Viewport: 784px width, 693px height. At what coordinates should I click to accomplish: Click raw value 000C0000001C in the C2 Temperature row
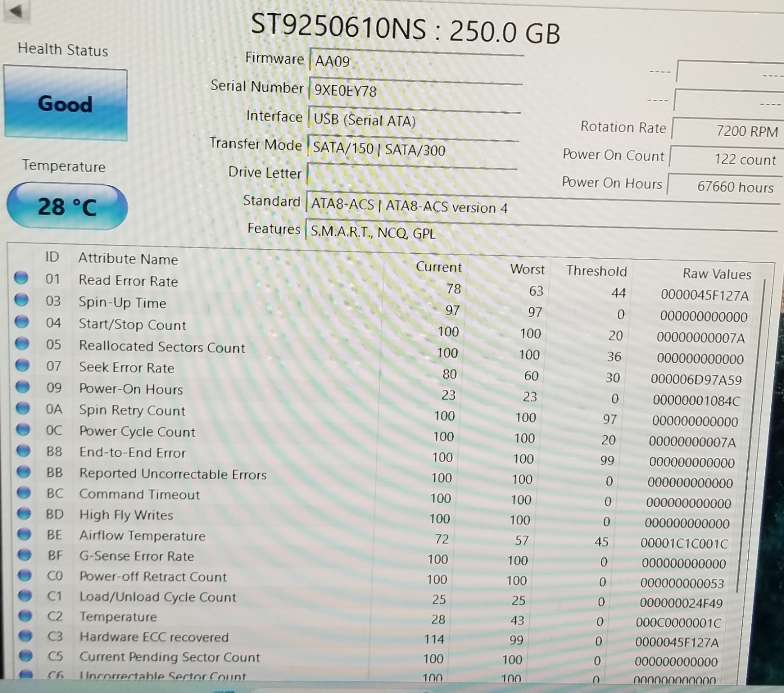(679, 623)
